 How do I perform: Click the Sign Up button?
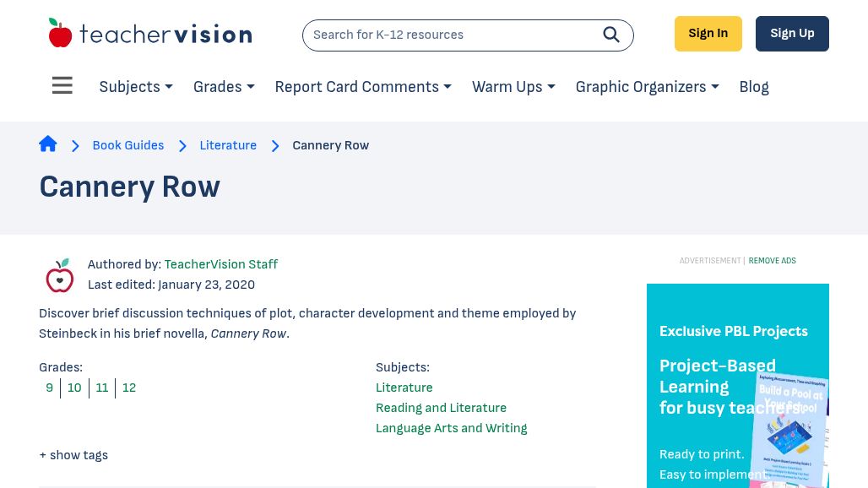click(792, 34)
